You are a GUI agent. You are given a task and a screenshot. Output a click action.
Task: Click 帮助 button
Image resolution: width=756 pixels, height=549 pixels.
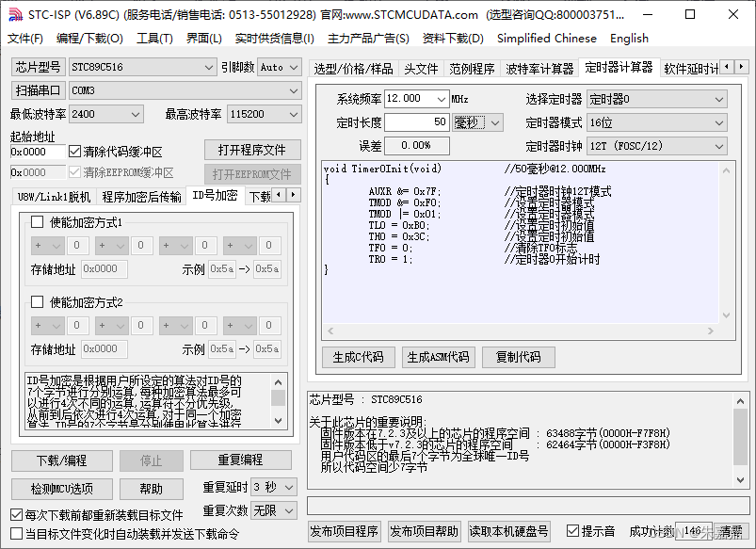pyautogui.click(x=151, y=489)
